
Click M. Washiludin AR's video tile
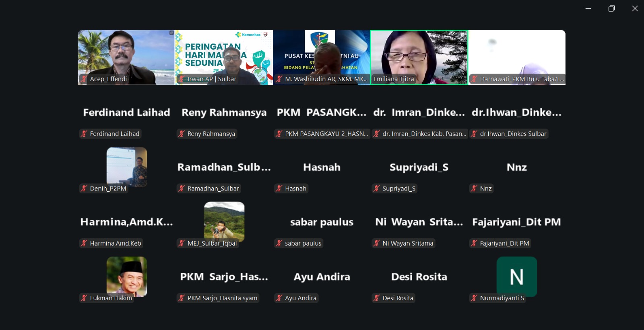(x=321, y=56)
